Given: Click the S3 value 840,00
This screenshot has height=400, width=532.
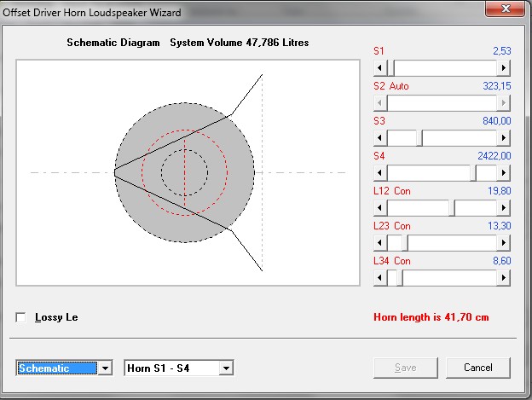Looking at the screenshot, I should 497,121.
